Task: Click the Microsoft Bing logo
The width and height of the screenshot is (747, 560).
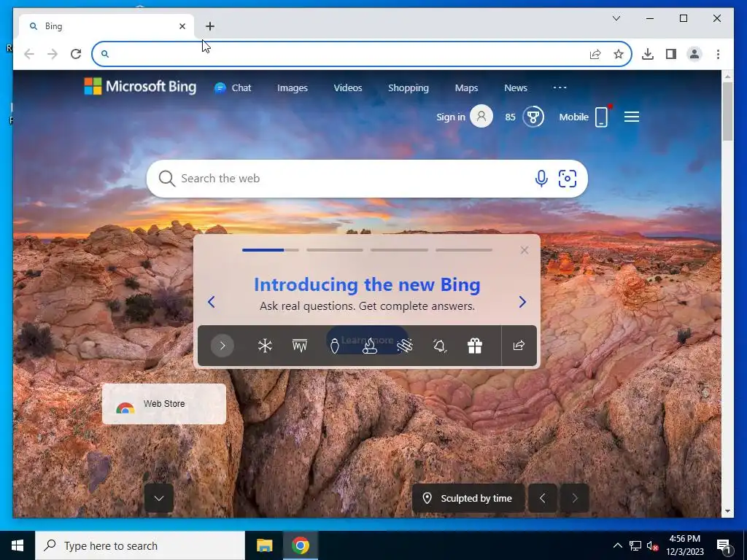Action: pyautogui.click(x=140, y=87)
